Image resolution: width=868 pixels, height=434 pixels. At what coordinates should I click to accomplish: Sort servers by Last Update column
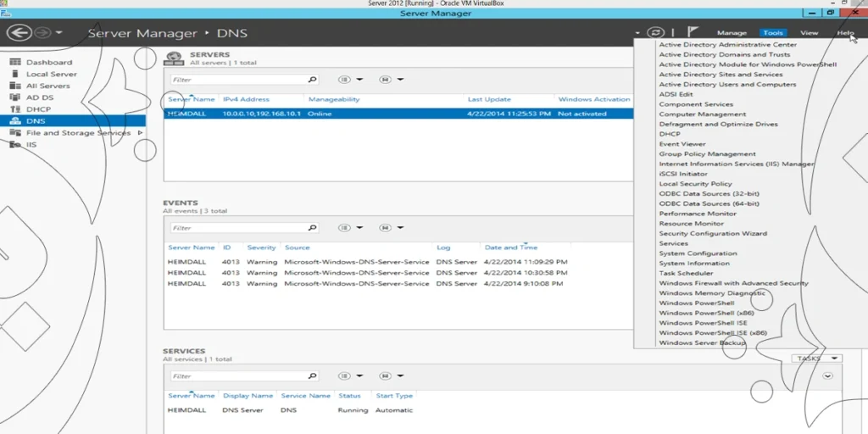[489, 99]
